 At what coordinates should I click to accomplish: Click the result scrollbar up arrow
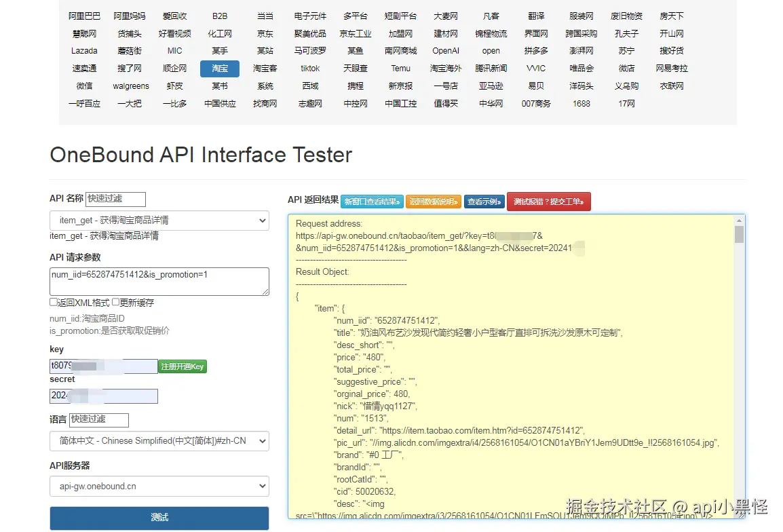tap(739, 221)
